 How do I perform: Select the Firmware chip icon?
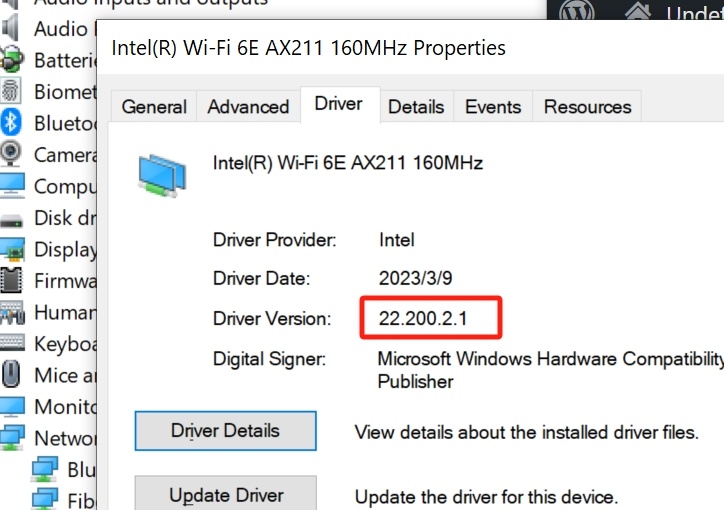(12, 280)
